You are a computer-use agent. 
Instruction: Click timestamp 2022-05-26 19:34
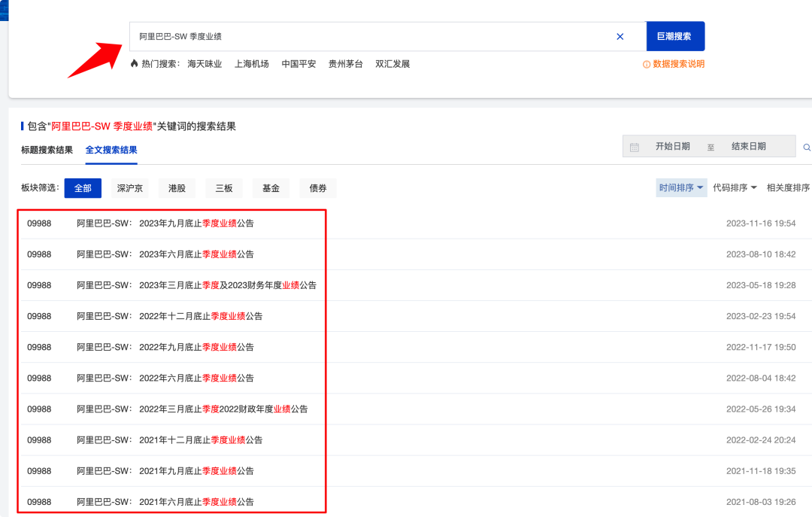[761, 409]
